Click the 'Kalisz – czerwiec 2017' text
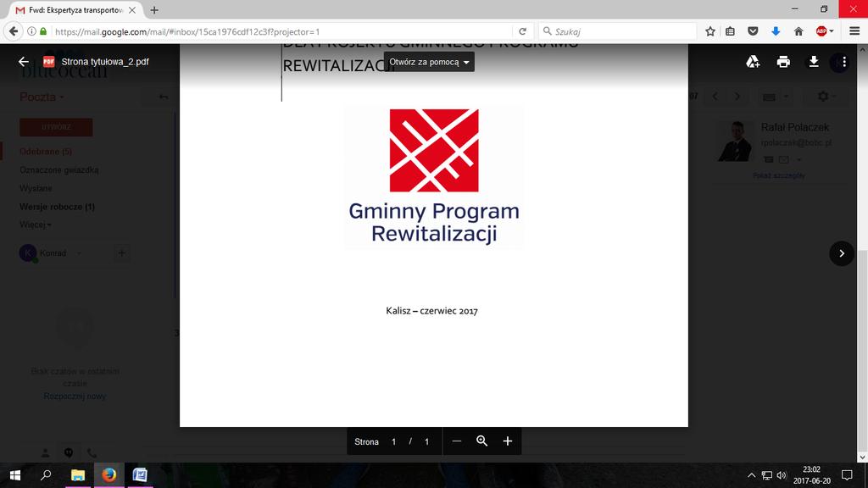 (x=431, y=311)
